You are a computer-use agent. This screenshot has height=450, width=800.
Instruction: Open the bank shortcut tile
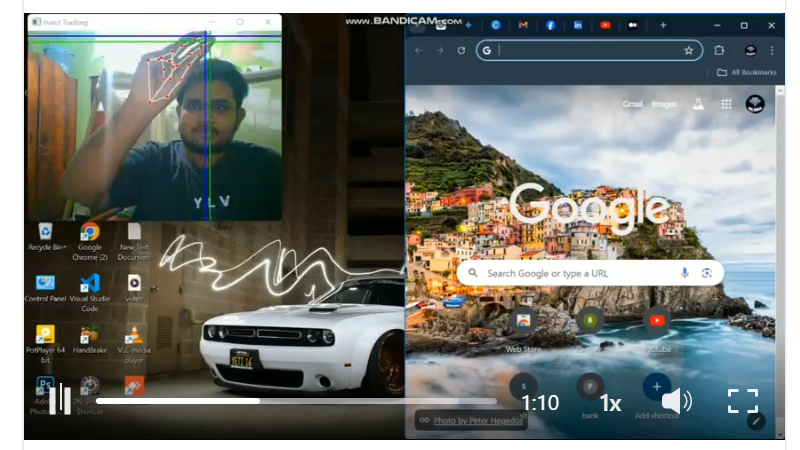[590, 395]
